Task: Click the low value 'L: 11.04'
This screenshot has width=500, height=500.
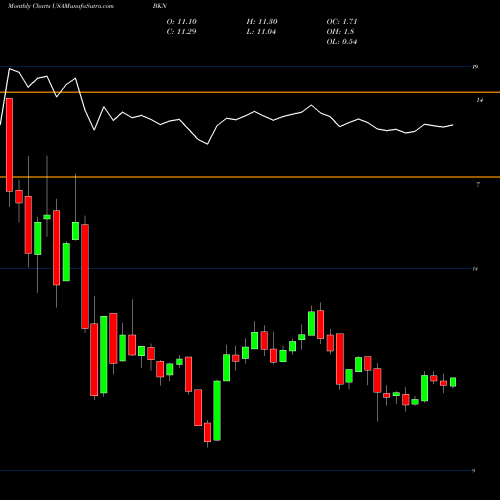Action: [261, 32]
